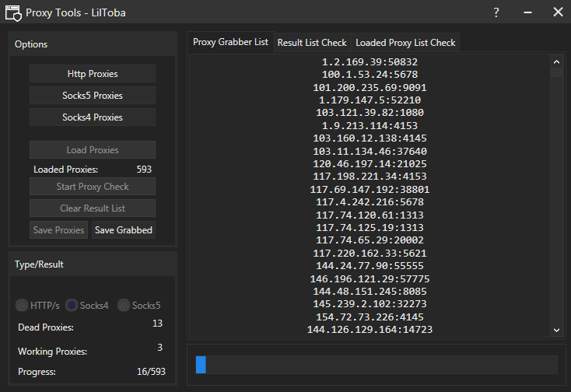
Task: Click Clear Result List
Action: point(93,208)
